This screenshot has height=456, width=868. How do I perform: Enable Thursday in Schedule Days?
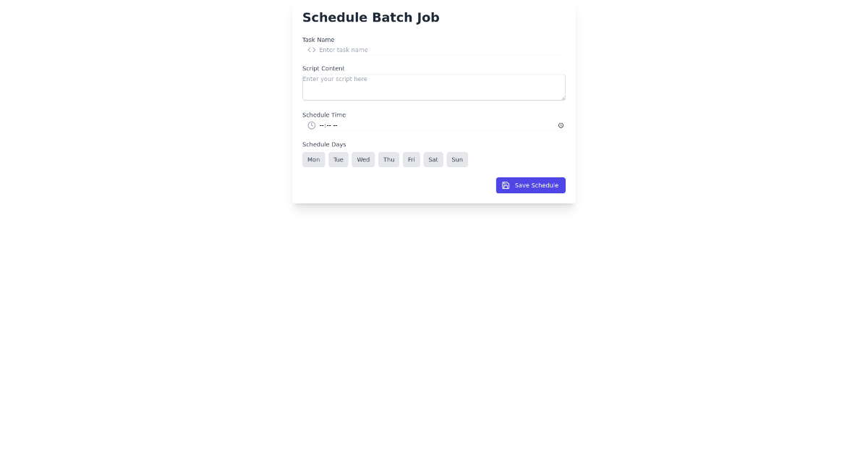point(388,159)
